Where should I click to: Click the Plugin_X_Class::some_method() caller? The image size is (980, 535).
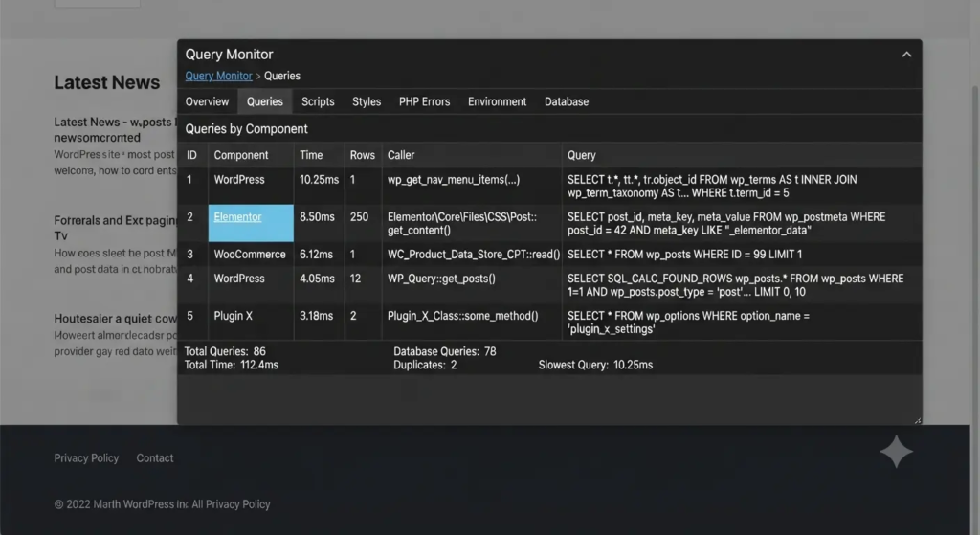(x=462, y=316)
